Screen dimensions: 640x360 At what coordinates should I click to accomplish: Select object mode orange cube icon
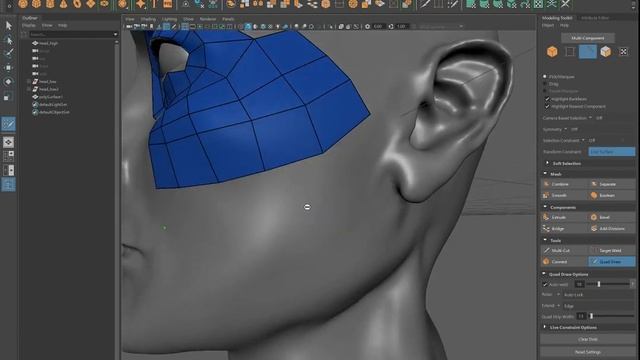pos(552,52)
